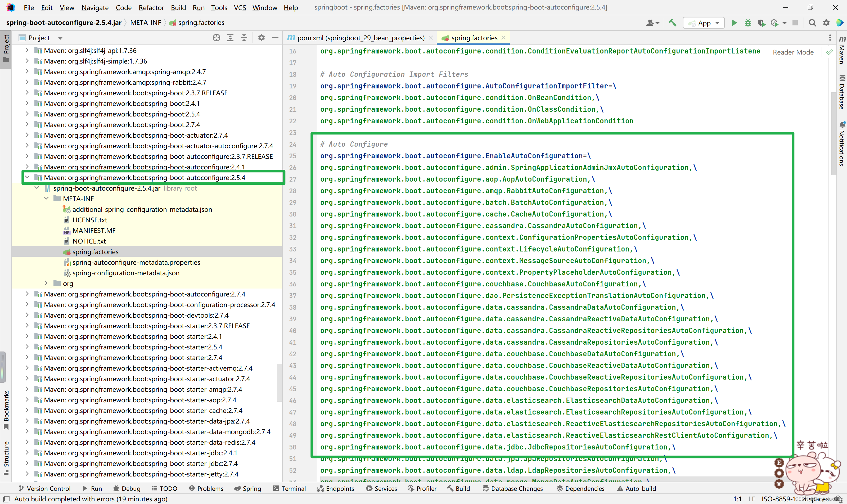Toggle Reader Mode in the editor
847x504 pixels.
tap(793, 52)
